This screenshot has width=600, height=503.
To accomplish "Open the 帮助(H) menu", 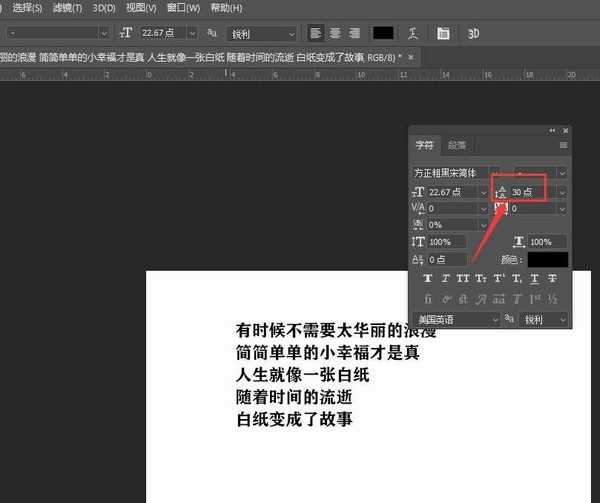I will click(x=227, y=8).
